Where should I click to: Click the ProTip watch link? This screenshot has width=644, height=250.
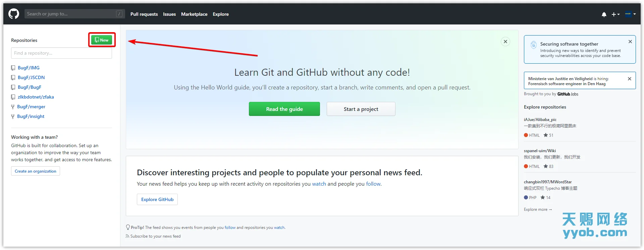[x=279, y=227]
